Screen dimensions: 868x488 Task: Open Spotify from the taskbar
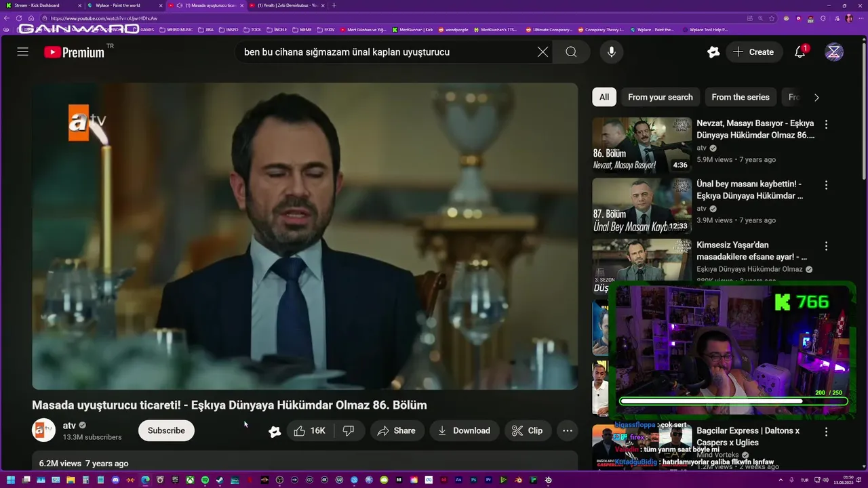coord(205,481)
